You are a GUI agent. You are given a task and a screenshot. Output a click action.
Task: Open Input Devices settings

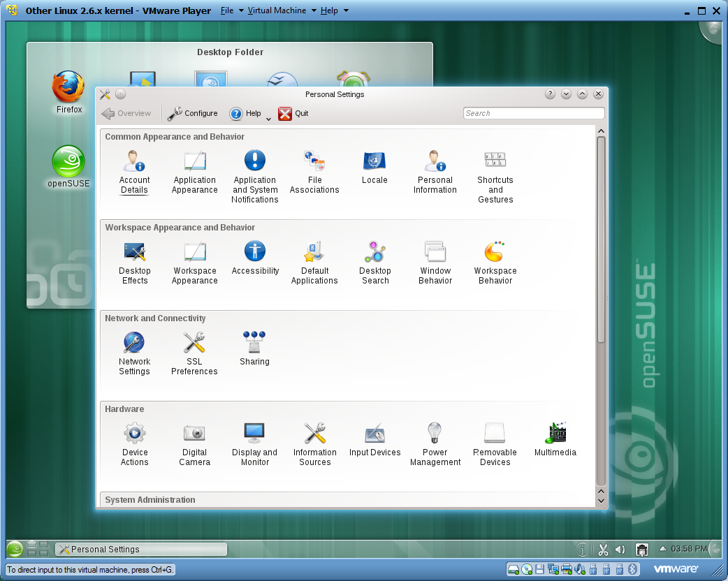pos(374,439)
